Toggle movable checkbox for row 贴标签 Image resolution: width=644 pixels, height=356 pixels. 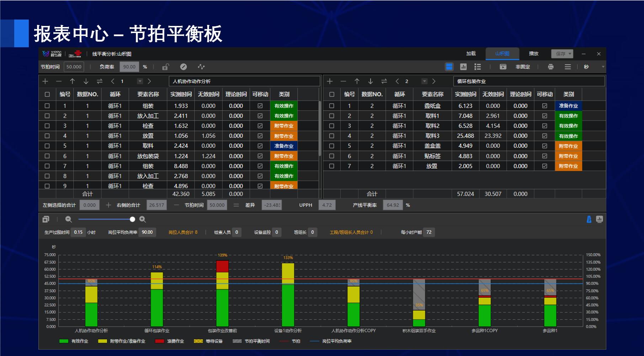coord(544,156)
